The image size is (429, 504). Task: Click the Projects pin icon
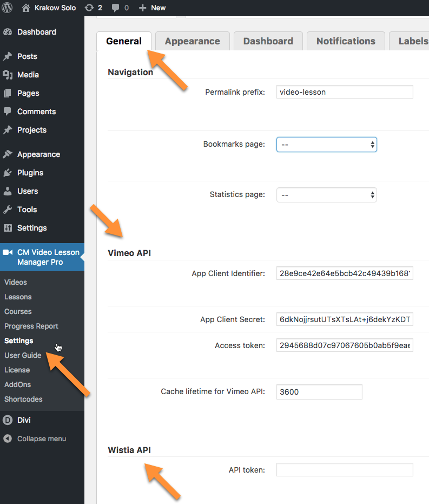click(x=8, y=130)
